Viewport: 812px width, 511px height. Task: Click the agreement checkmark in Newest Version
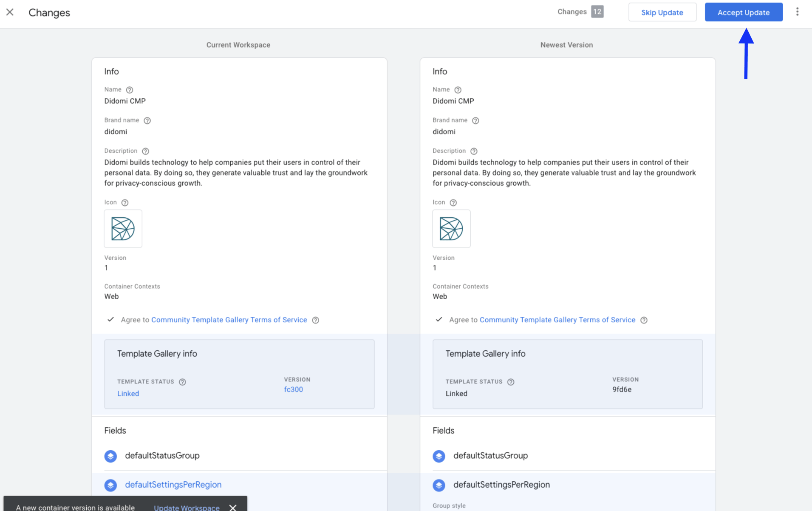(439, 320)
